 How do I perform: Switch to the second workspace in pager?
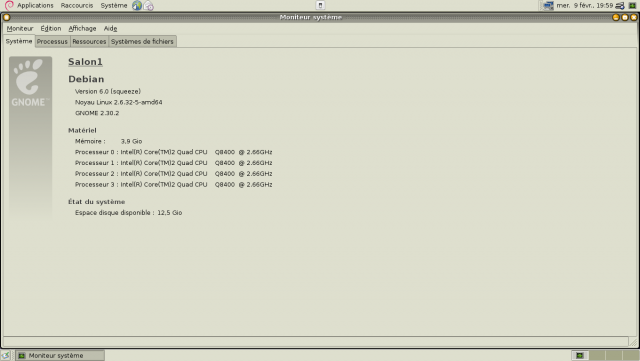click(x=597, y=355)
